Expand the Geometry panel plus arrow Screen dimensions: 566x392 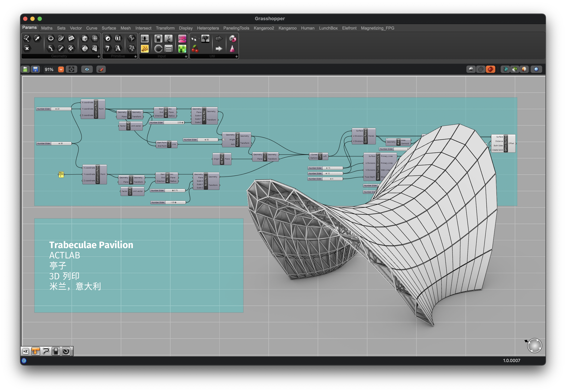click(99, 56)
